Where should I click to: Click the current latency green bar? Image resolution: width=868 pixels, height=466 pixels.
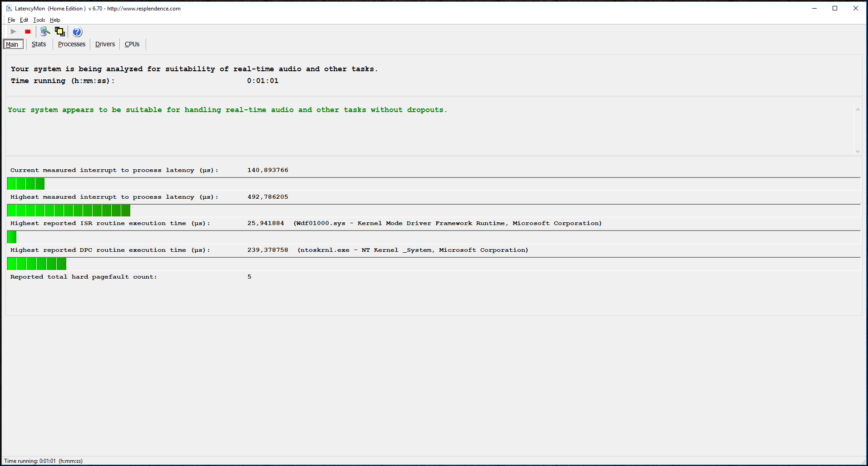tap(26, 184)
